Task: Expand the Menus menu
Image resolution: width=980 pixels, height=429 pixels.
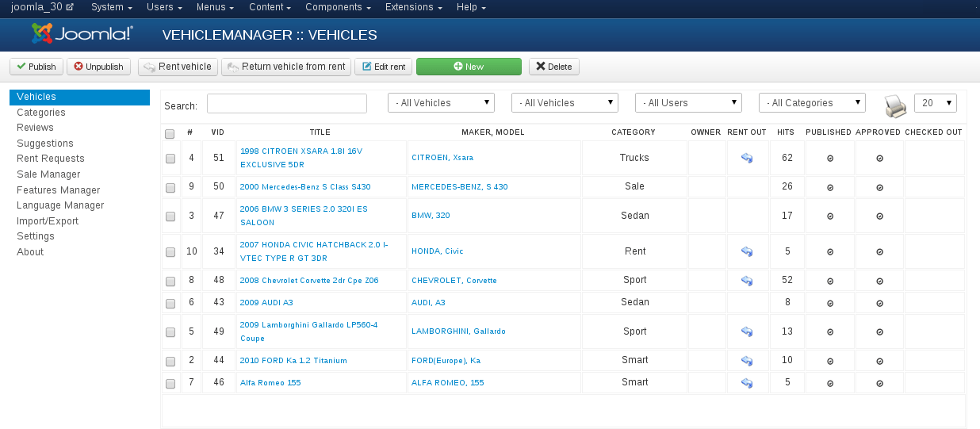Action: [x=215, y=7]
